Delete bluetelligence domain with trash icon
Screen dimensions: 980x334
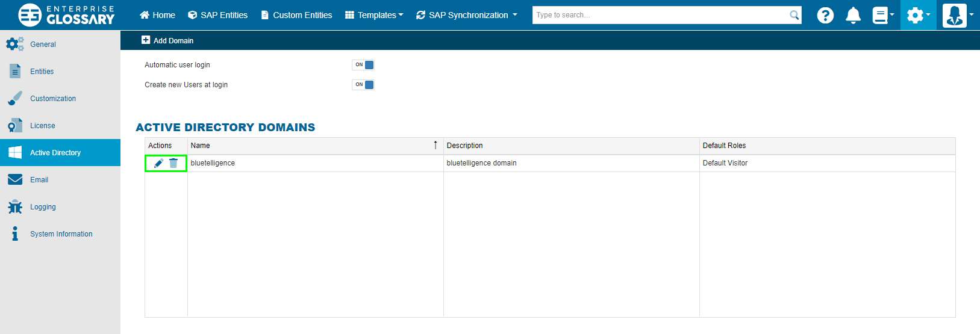pos(173,163)
